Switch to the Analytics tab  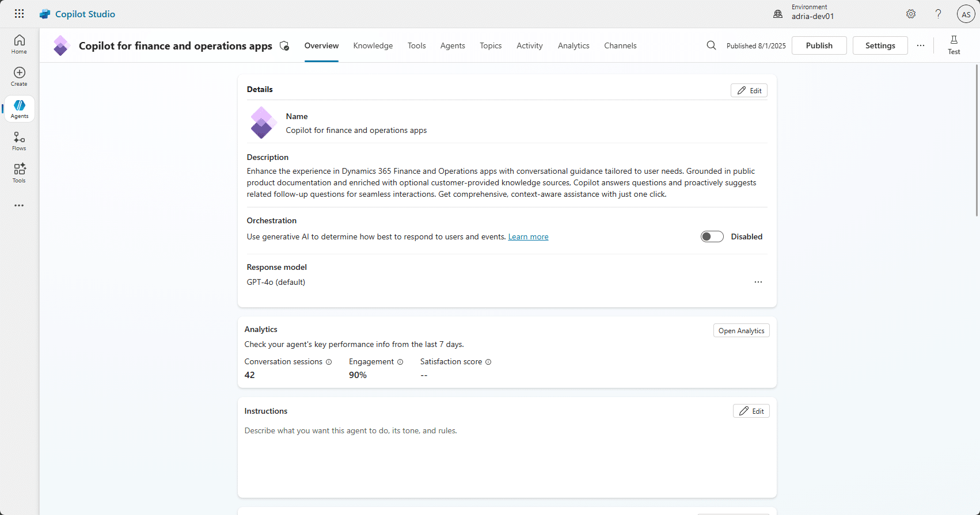[x=573, y=45]
